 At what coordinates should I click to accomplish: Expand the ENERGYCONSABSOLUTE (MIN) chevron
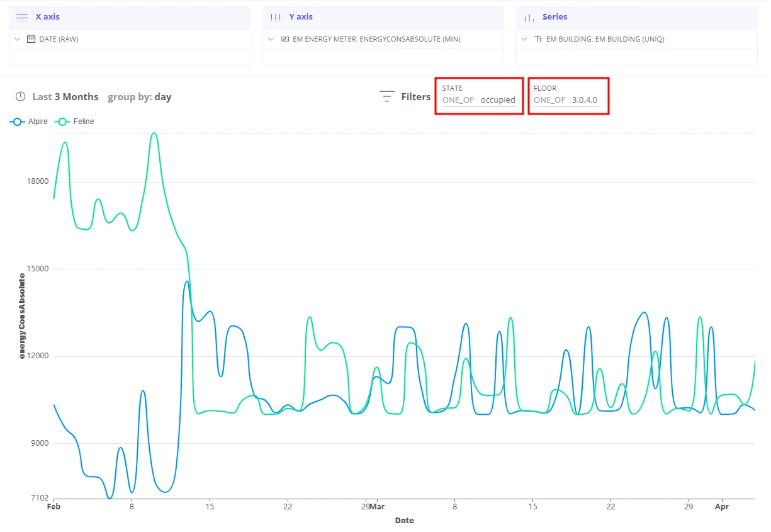coord(271,39)
